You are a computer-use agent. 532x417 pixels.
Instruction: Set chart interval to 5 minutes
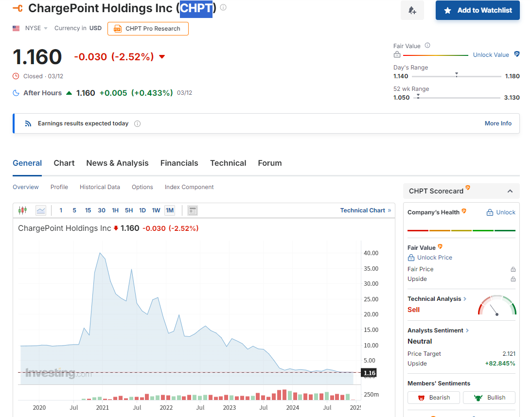click(x=74, y=210)
